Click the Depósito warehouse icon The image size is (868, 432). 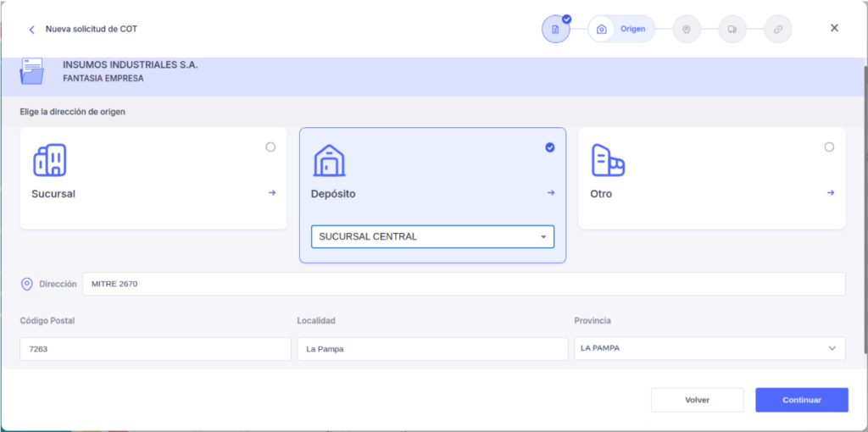330,160
